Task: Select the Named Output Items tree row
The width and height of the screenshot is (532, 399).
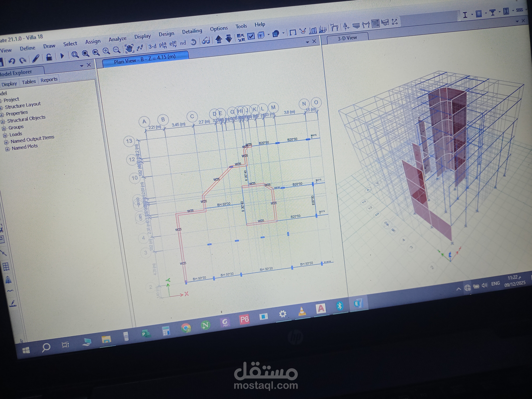Action: tap(32, 139)
